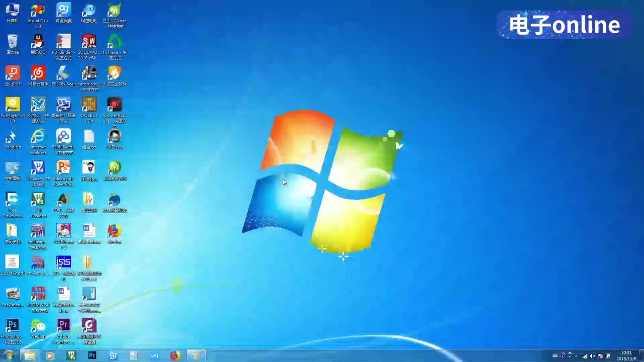Viewport: 644px width, 362px height.
Task: Open Photoshop from the taskbar
Action: click(92, 355)
